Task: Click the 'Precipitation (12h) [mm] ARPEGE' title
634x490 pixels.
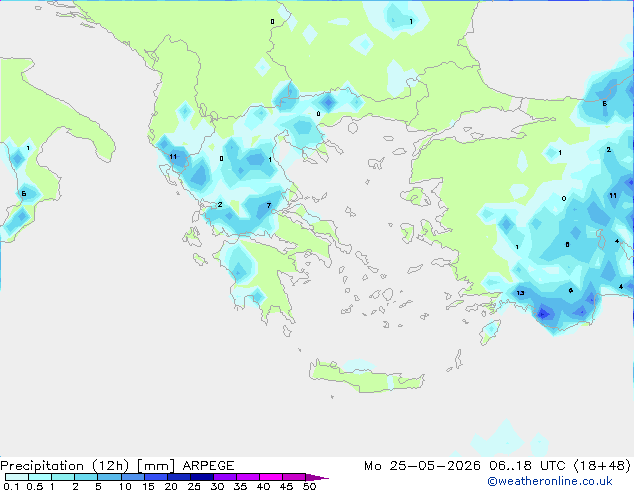Action: pyautogui.click(x=117, y=466)
